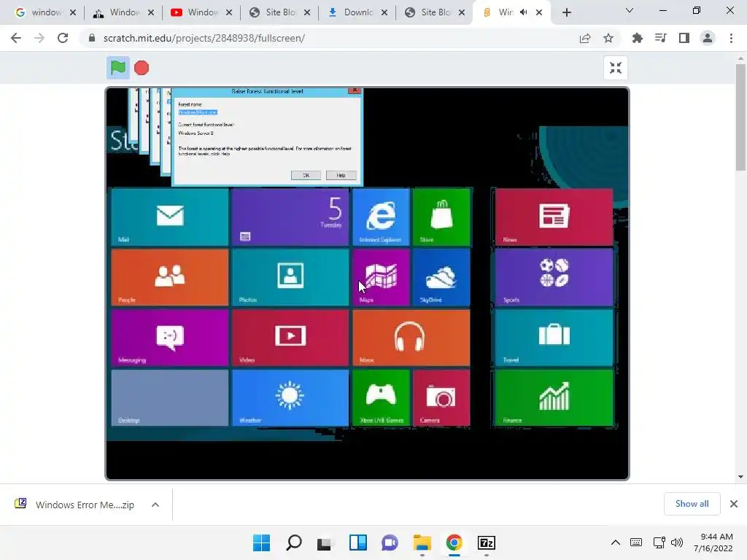
Task: Toggle the Chrome side panel
Action: 684,38
